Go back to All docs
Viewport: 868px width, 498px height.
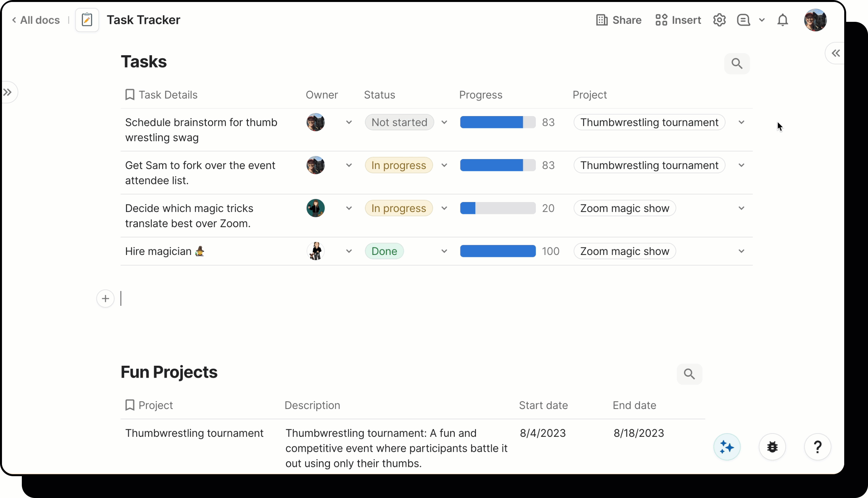tap(36, 20)
